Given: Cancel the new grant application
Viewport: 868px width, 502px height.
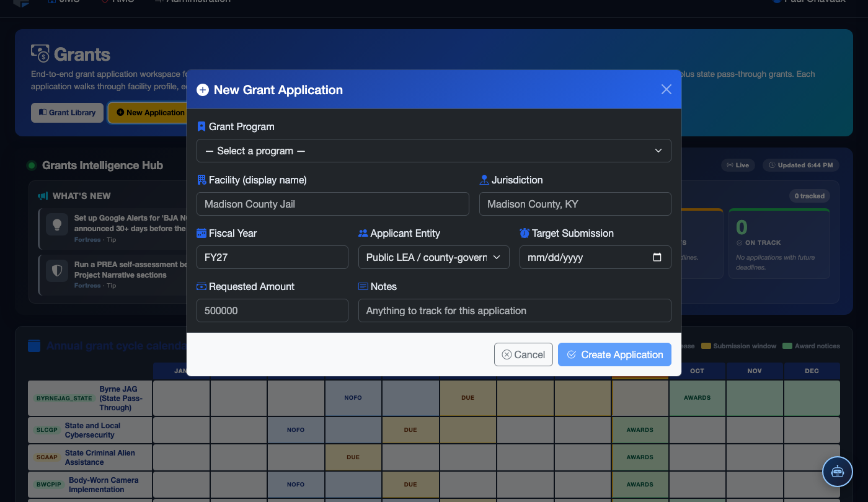Looking at the screenshot, I should [x=523, y=354].
